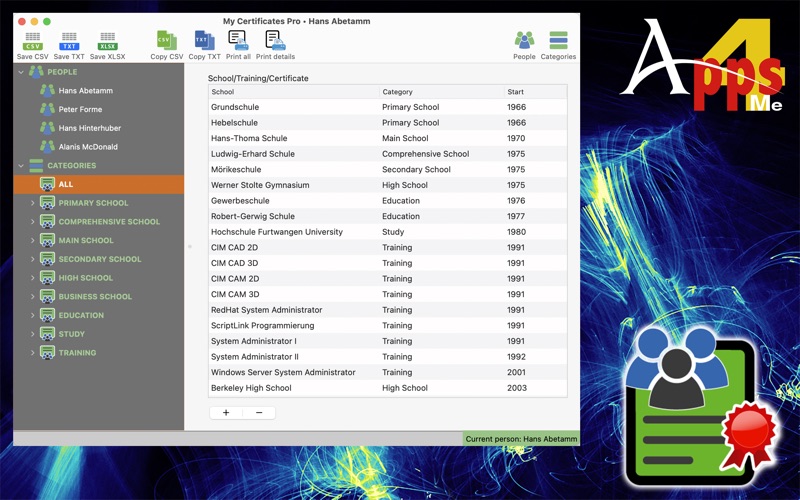Screen dimensions: 800x500
Task: Click the Print details toolbar icon
Action: [276, 41]
